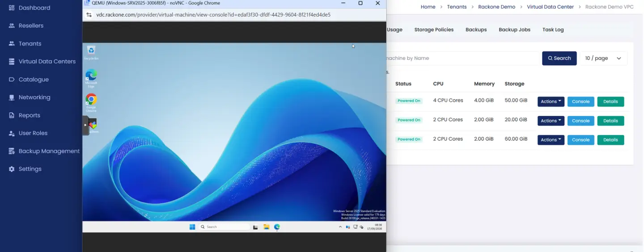
Task: Open Settings in the sidebar
Action: 25,169
